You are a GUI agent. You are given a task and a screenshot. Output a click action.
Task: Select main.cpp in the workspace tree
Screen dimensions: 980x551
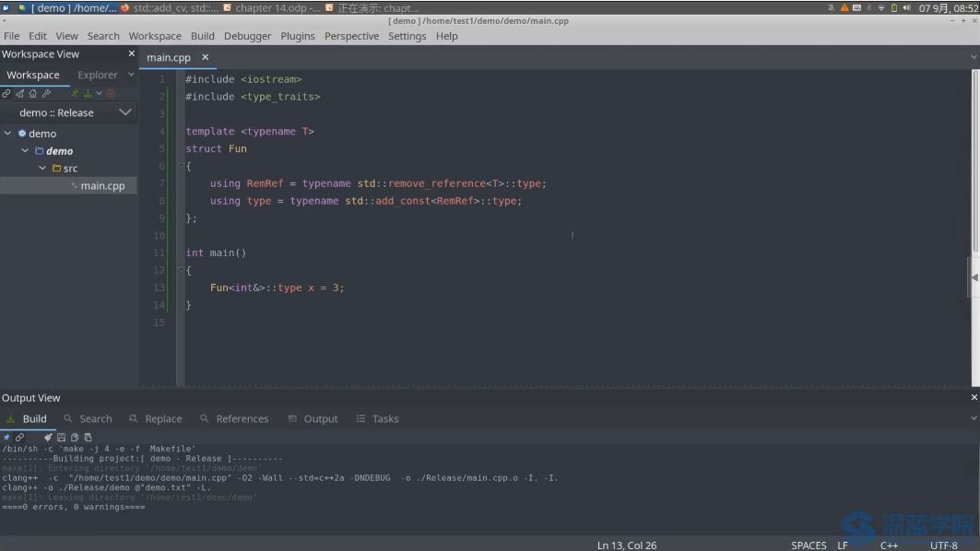pyautogui.click(x=102, y=186)
